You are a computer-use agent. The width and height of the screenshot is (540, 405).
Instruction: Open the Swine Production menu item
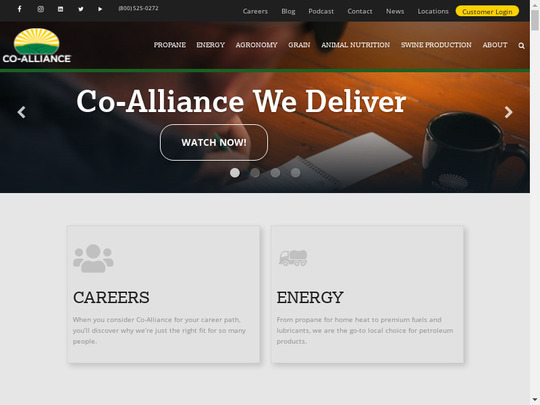click(436, 45)
